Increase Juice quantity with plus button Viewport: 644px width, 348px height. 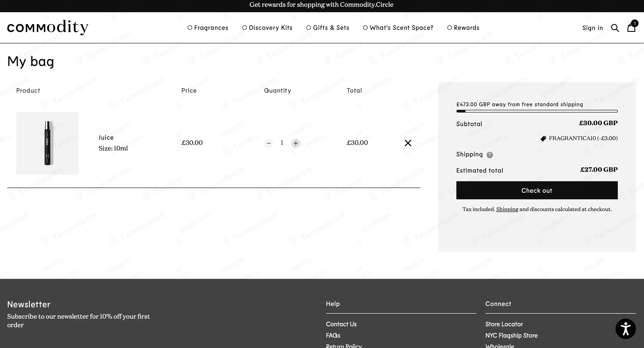(296, 143)
